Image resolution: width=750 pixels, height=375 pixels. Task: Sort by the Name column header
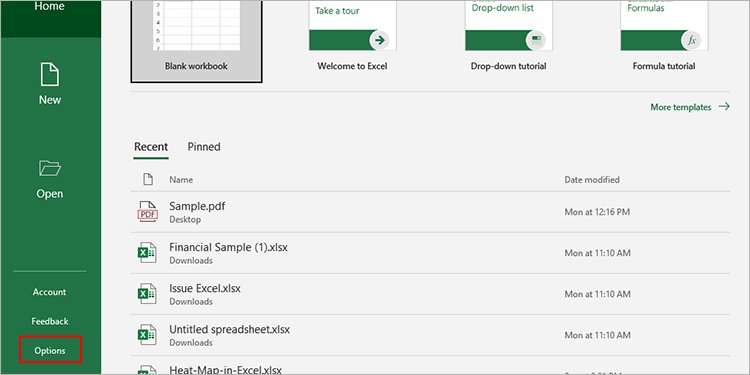click(x=181, y=180)
